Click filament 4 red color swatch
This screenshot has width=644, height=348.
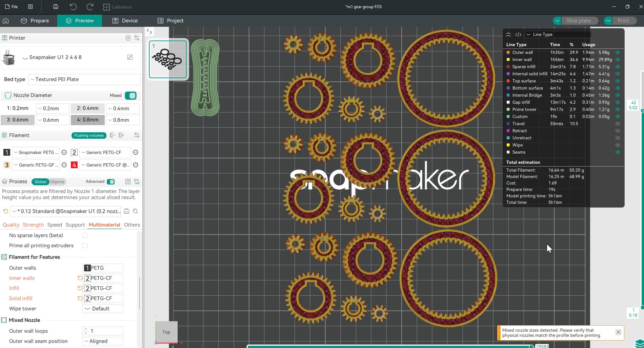74,165
